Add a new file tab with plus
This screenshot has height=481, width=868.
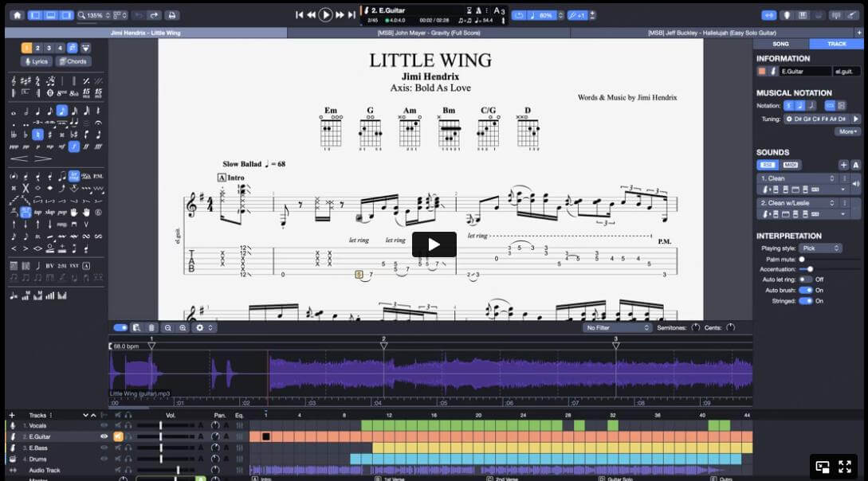coord(859,33)
